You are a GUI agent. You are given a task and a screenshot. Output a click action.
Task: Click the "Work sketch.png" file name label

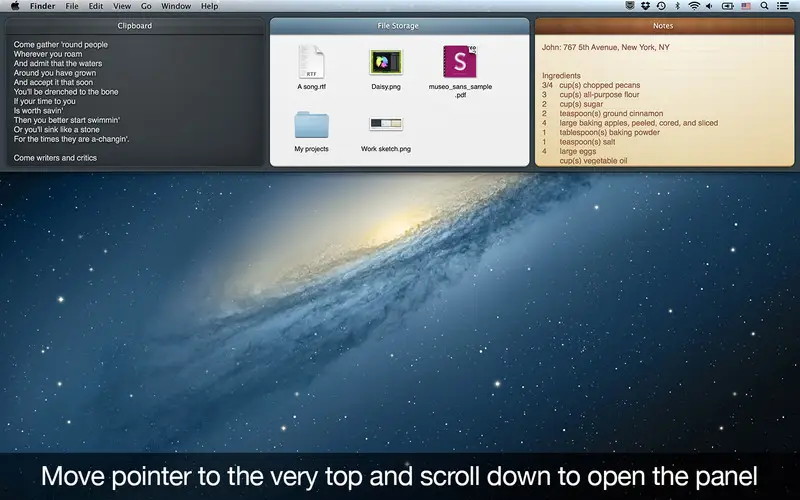click(386, 149)
